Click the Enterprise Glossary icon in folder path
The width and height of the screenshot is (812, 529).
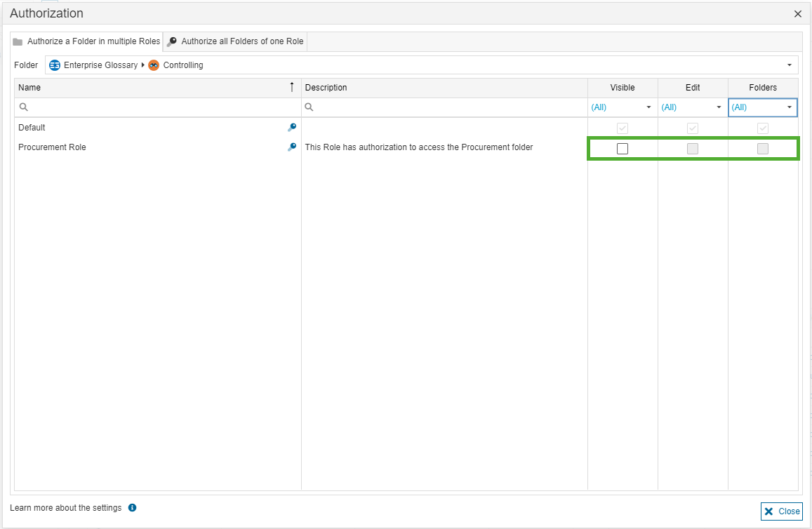(55, 65)
